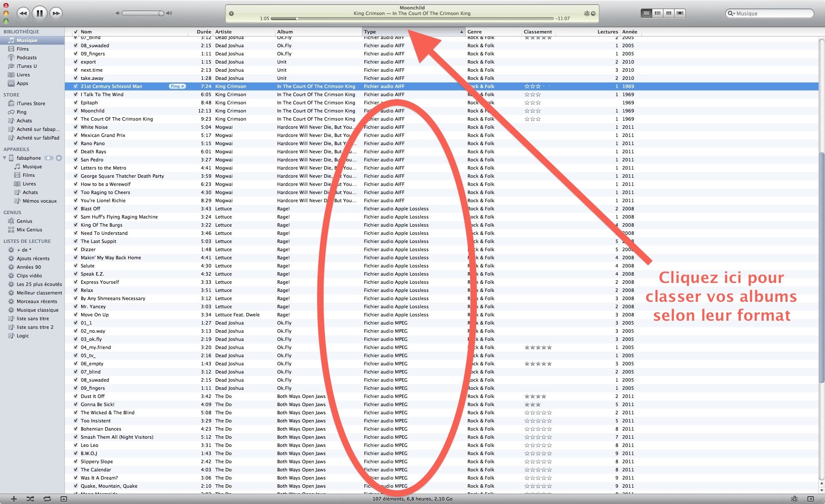This screenshot has width=825, height=504.
Task: Open the Musique classique playlist
Action: click(x=37, y=310)
